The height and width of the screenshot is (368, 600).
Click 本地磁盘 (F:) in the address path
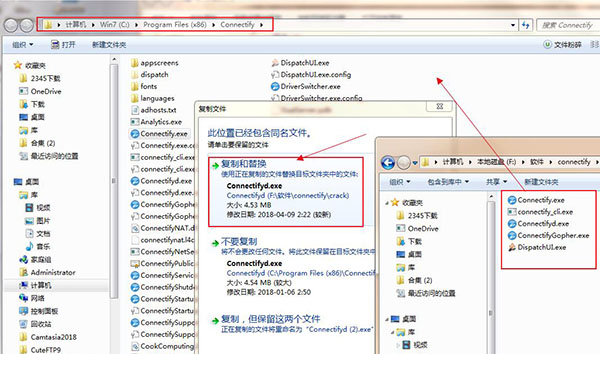[496, 162]
